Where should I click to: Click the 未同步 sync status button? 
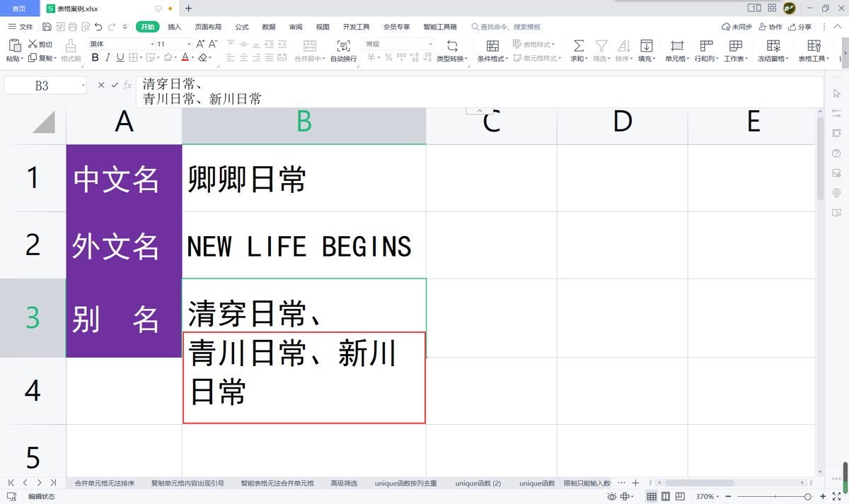pos(737,27)
